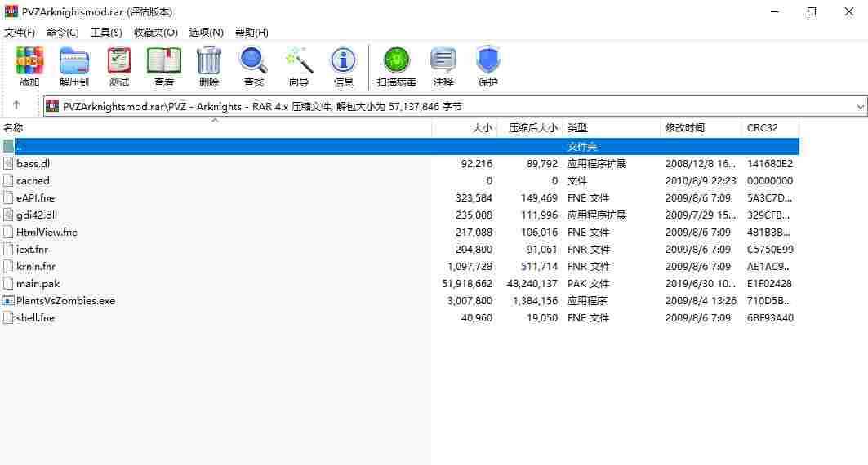Click the 解压到 (Extract to) toolbar icon
The width and height of the screenshot is (868, 465).
pos(74,60)
